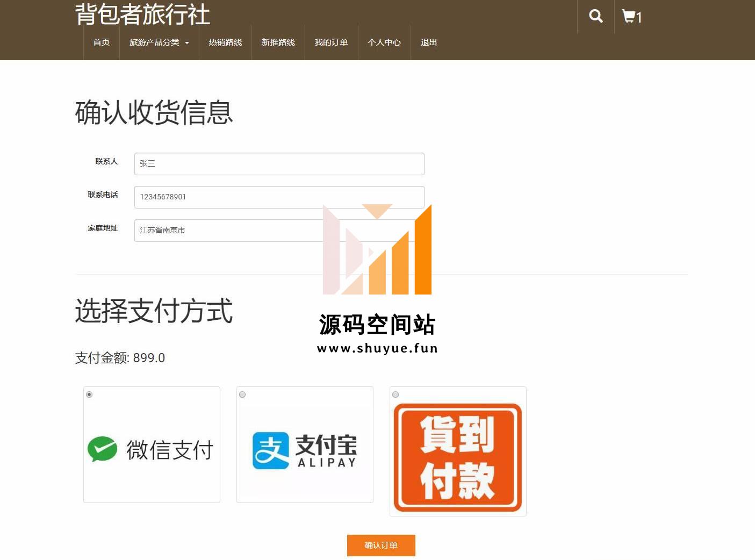The width and height of the screenshot is (755, 560).
Task: Open 我的订单 in the navigation
Action: click(331, 42)
